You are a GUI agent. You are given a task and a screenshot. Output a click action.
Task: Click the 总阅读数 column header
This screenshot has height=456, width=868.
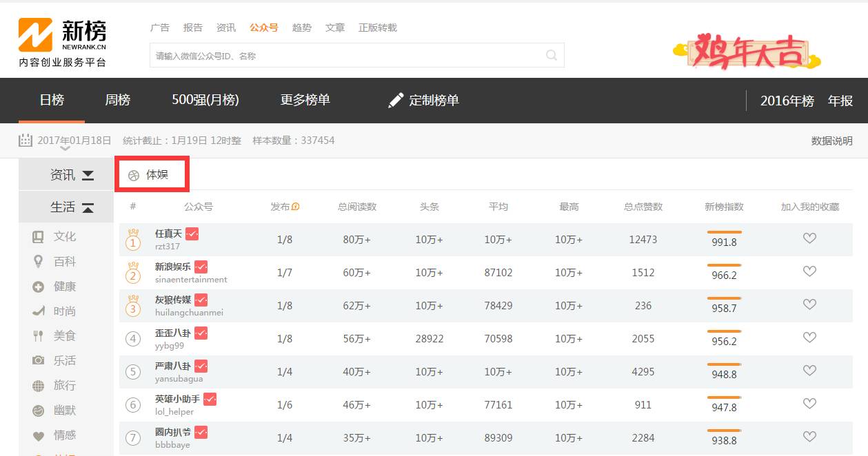(x=357, y=207)
